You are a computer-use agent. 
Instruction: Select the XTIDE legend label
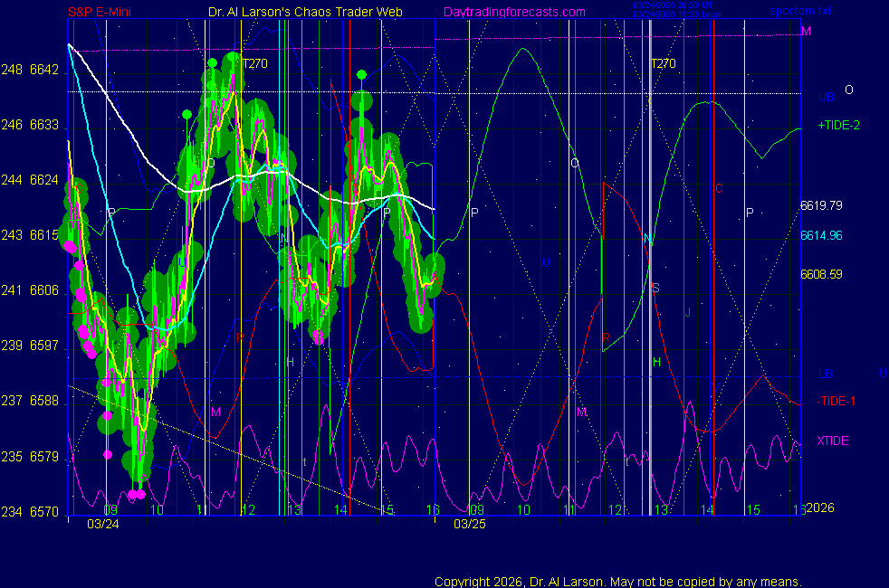(x=833, y=441)
